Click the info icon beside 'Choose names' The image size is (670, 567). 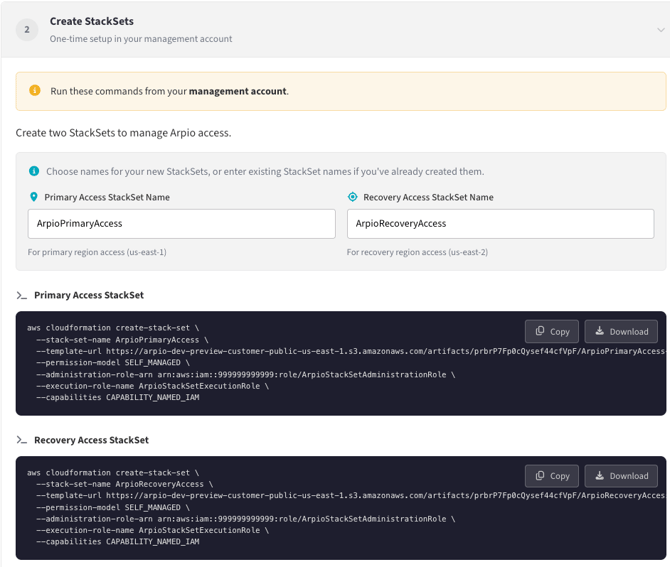[x=34, y=172]
